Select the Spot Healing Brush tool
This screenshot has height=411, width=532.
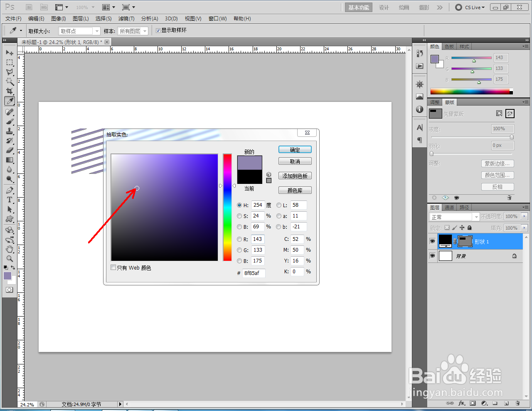(10, 112)
